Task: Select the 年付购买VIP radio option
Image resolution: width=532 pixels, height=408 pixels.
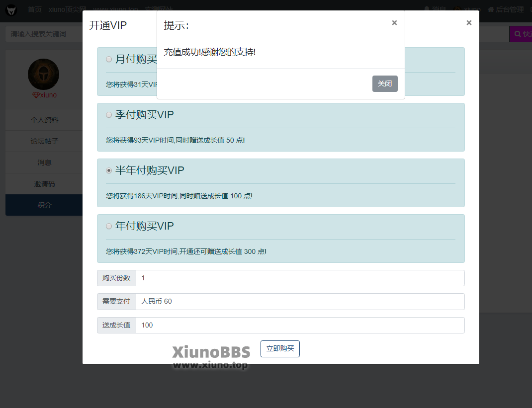Action: coord(108,226)
